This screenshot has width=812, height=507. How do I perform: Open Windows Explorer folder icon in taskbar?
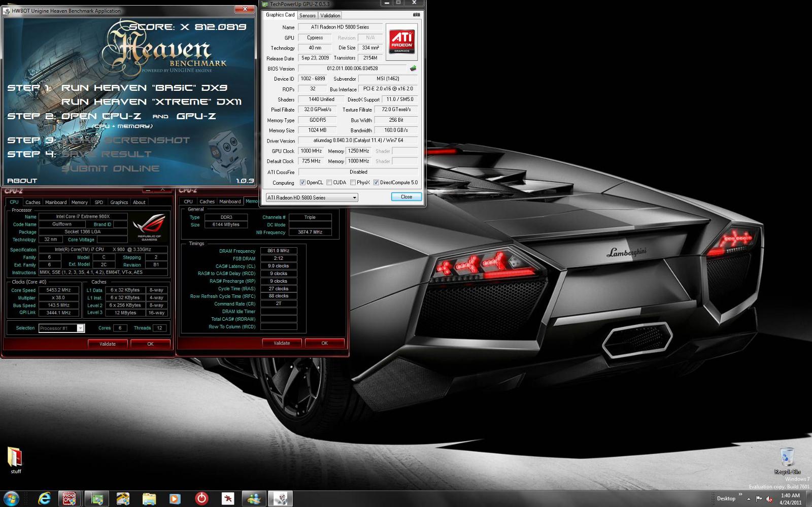pyautogui.click(x=149, y=498)
